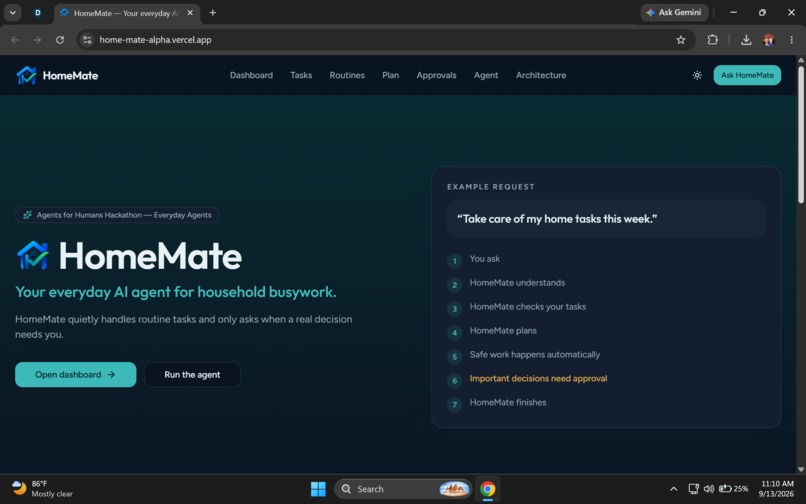Click the Ask Gemini button
The width and height of the screenshot is (806, 504).
[674, 12]
